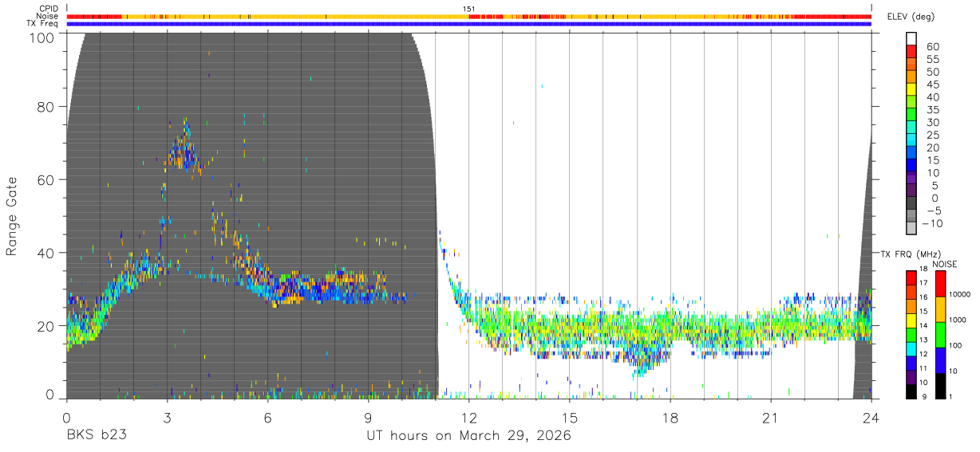Click the UT hours on March 29, 2026 title
This screenshot has height=452, width=980.
click(469, 436)
